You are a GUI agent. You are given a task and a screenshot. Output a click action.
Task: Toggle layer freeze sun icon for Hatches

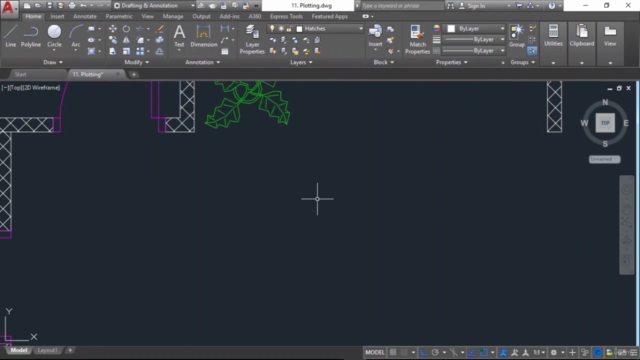click(x=281, y=29)
